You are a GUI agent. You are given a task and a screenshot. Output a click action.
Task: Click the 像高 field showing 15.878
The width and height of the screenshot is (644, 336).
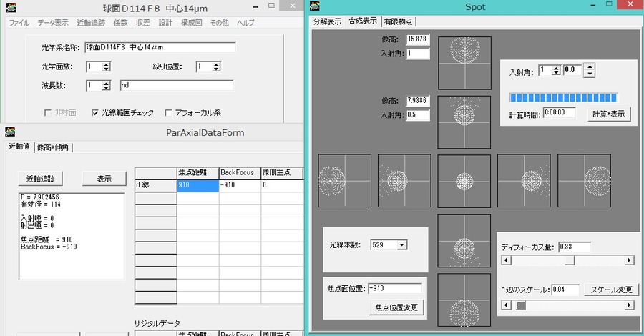click(418, 39)
